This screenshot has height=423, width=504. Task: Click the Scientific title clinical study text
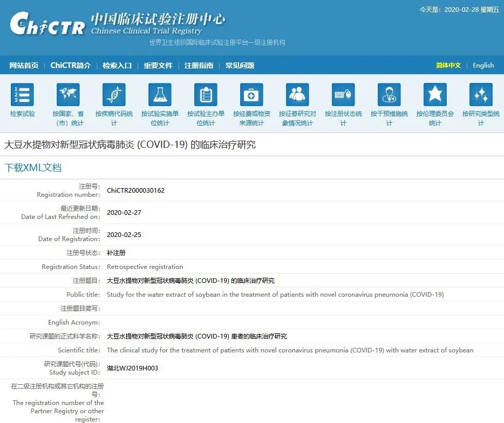[x=290, y=350]
